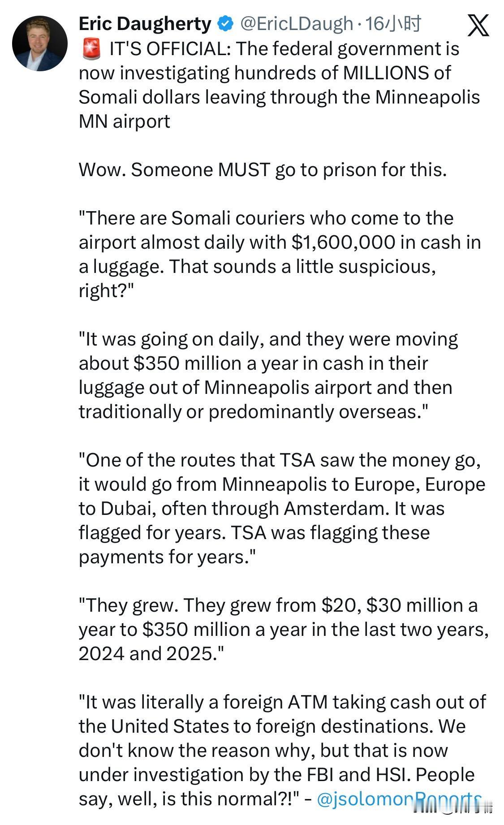Viewport: 504px width, 825px height.
Task: Click the red siren emoji
Action: [x=92, y=49]
